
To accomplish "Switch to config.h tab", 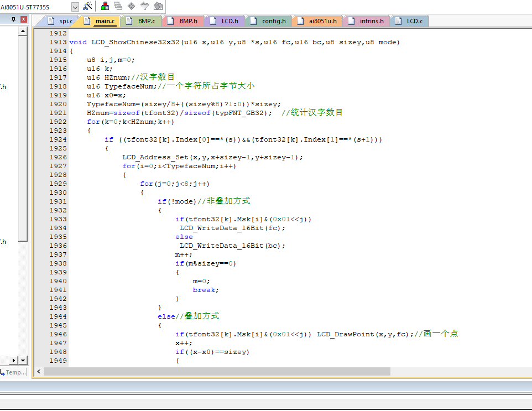I will click(x=269, y=21).
